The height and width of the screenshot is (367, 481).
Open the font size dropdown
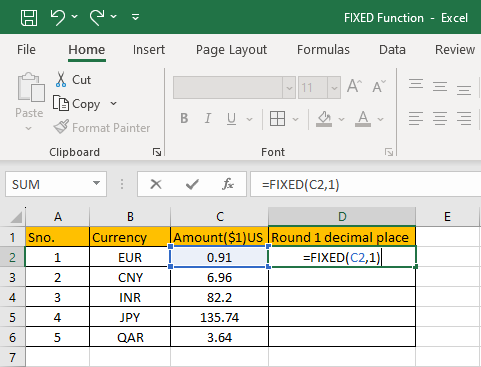coord(334,88)
